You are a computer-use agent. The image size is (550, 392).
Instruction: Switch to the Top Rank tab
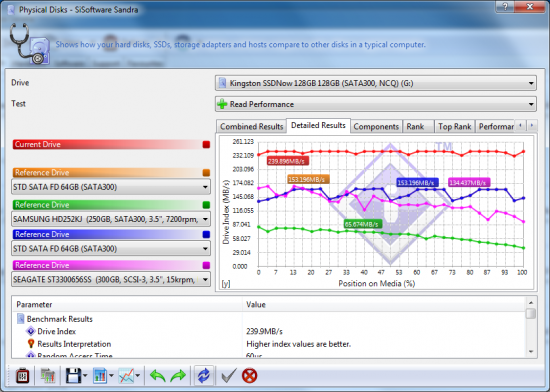pos(454,127)
